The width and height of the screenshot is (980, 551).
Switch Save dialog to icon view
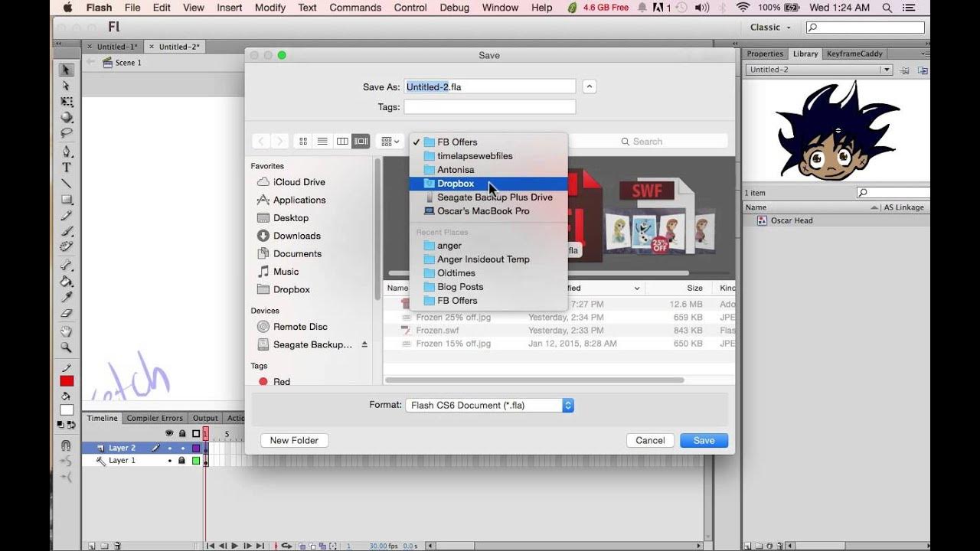pos(303,142)
